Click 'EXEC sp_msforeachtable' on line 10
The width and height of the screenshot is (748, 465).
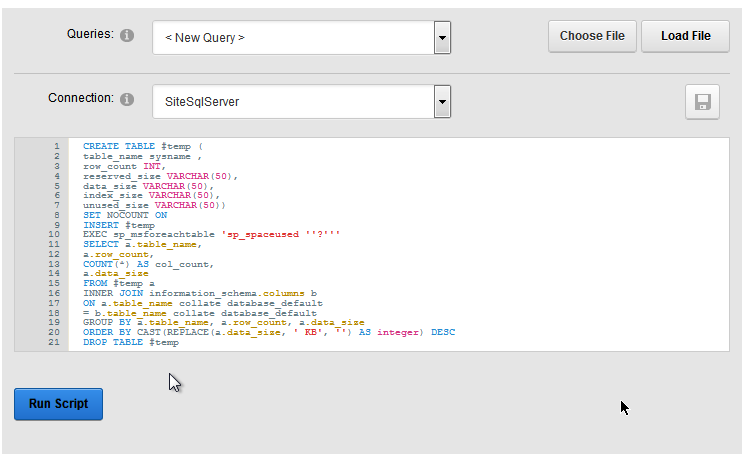(149, 235)
